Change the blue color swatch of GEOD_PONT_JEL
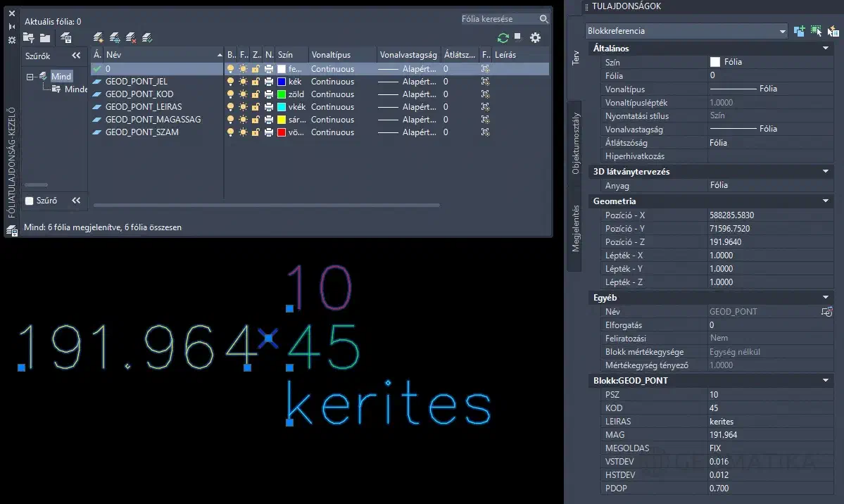 tap(281, 82)
